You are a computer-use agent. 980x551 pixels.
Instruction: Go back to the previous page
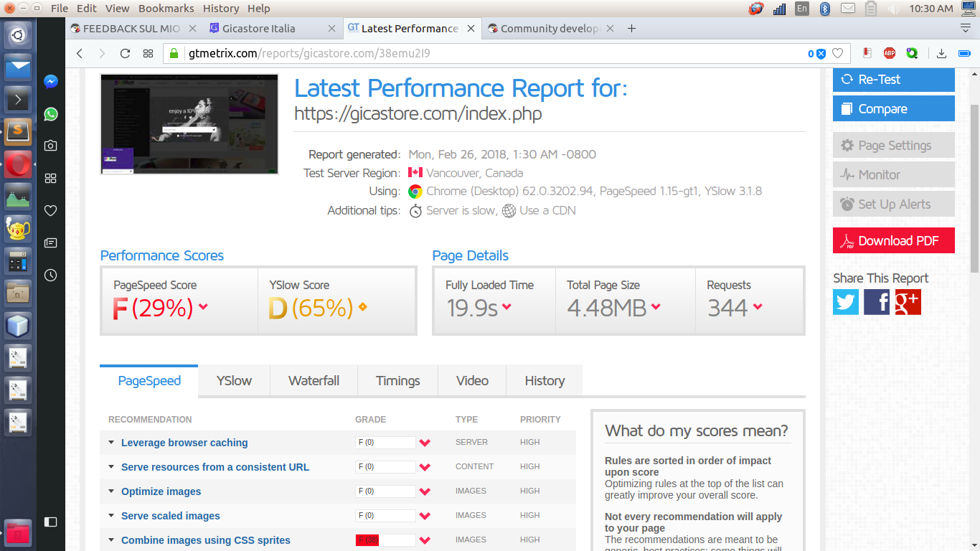point(80,53)
